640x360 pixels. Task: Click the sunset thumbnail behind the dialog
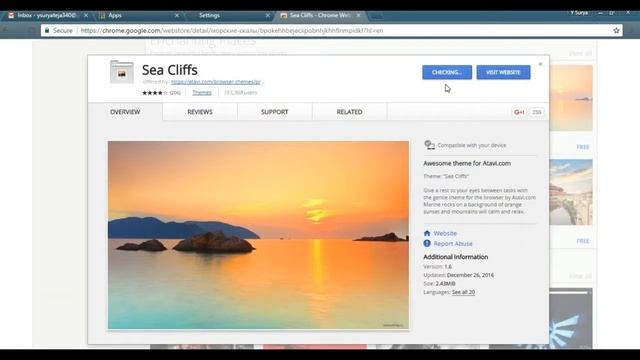point(571,98)
